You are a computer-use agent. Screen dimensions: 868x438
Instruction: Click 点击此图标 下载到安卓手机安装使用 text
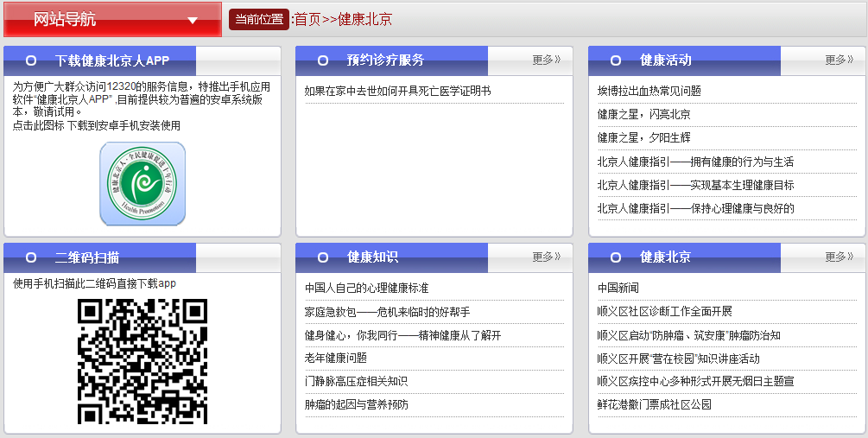pyautogui.click(x=97, y=125)
